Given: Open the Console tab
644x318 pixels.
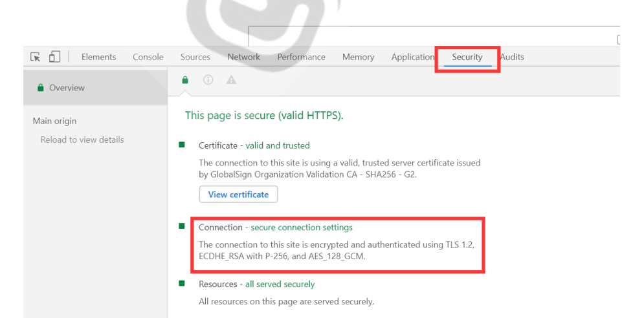Looking at the screenshot, I should tap(148, 57).
